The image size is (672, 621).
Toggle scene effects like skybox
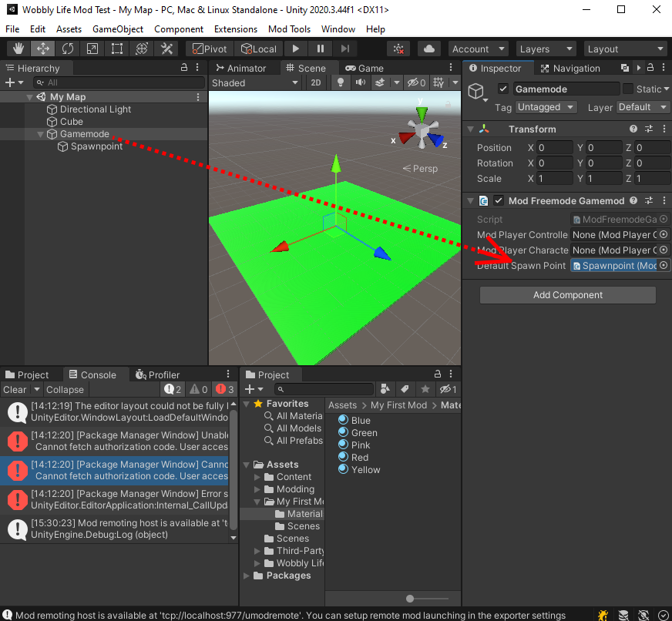(x=380, y=82)
